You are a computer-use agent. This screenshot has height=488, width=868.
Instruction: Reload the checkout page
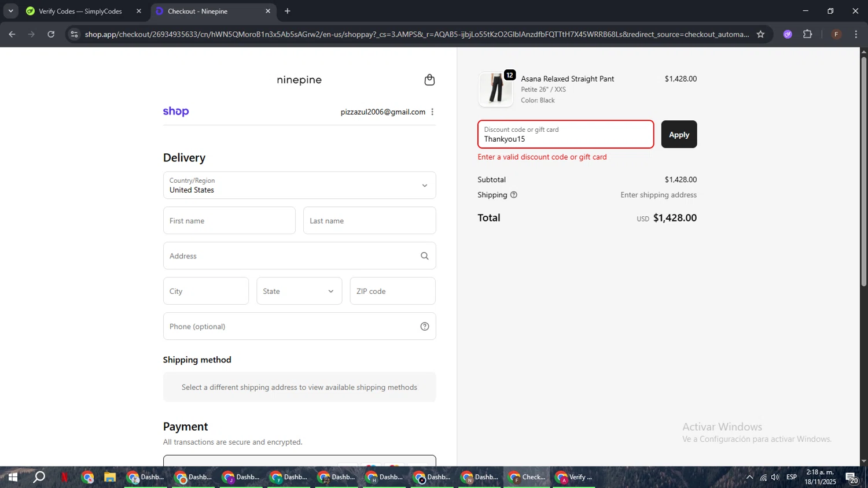click(51, 34)
